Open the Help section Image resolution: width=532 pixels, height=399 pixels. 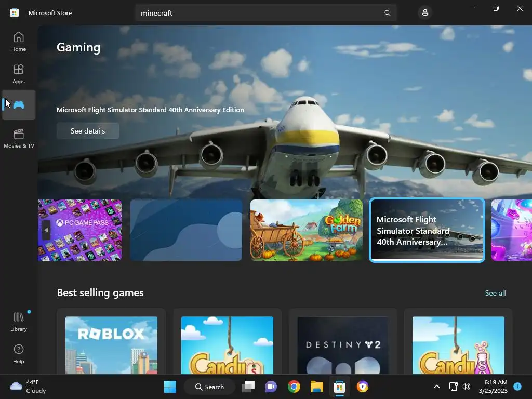19,354
